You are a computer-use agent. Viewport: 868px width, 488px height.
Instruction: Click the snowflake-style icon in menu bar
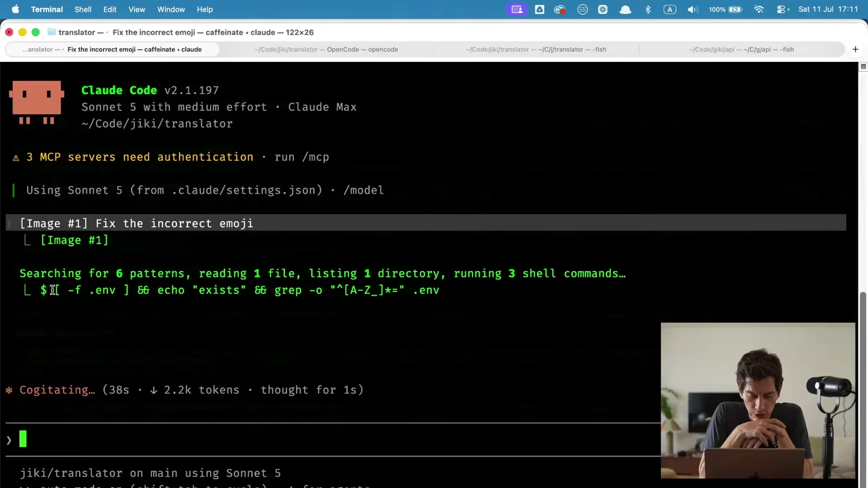(603, 9)
